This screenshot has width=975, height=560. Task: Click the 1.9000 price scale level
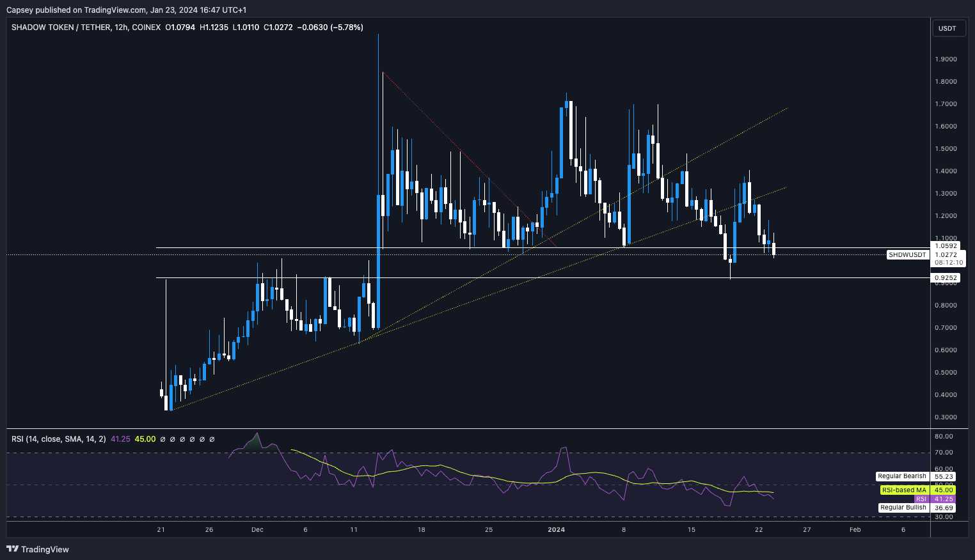(946, 59)
